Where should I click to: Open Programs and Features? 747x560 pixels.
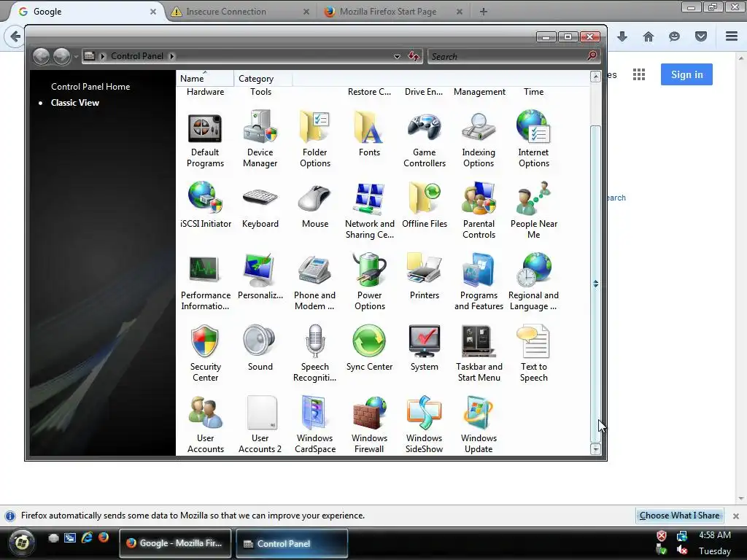pos(479,281)
